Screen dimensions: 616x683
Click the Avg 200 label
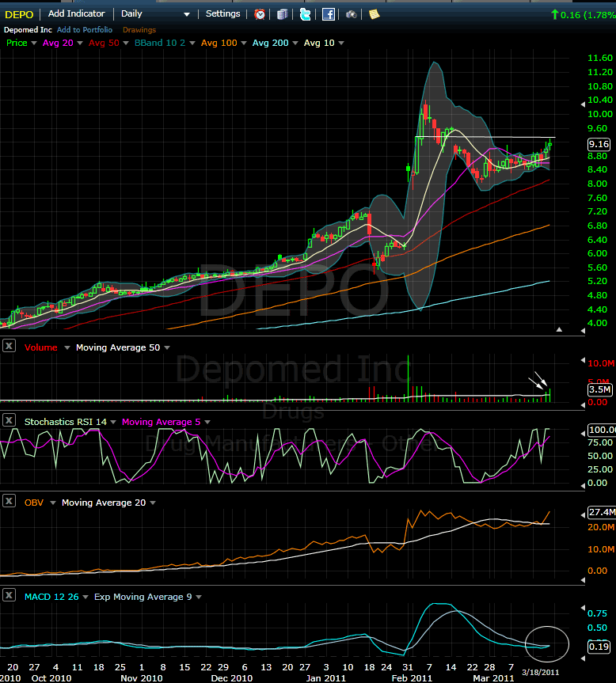click(271, 43)
